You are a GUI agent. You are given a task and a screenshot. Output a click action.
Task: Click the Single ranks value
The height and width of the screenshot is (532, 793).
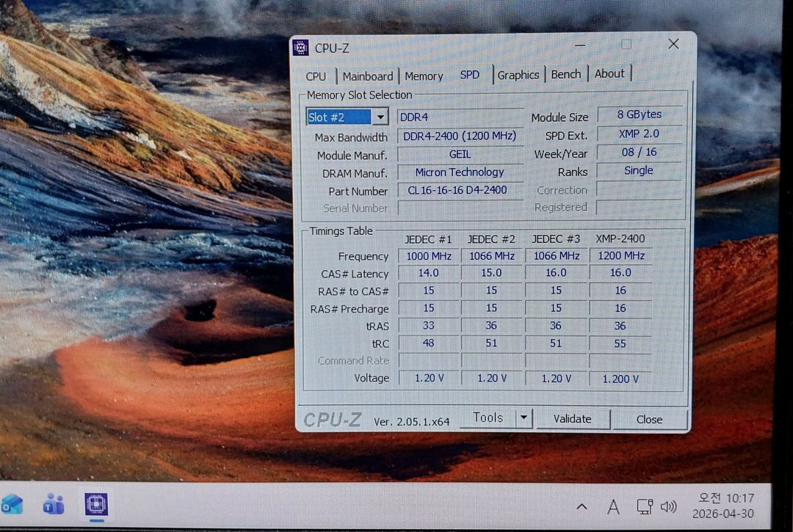pos(640,170)
